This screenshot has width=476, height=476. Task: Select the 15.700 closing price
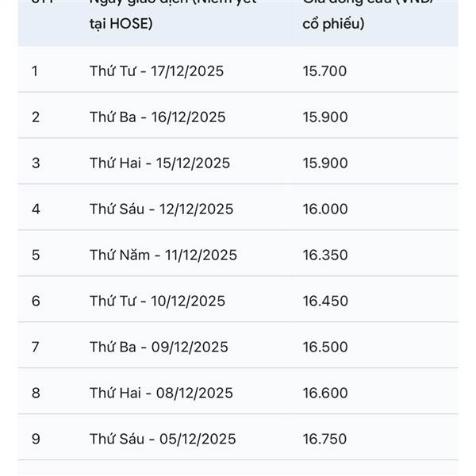point(324,71)
